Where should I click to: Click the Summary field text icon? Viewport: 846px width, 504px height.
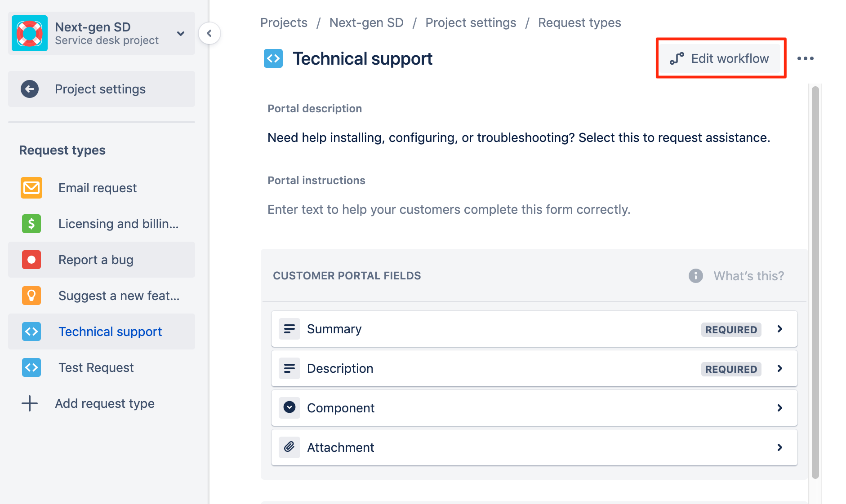click(x=289, y=328)
